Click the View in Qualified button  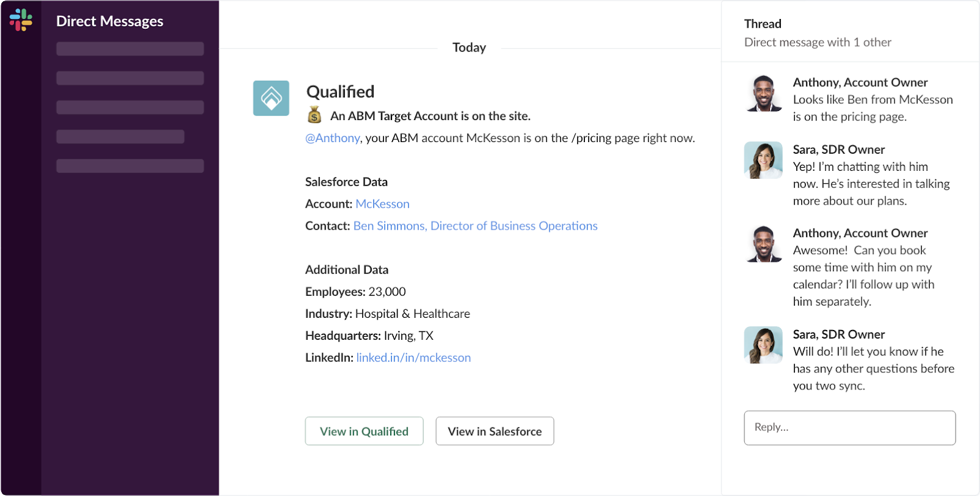[364, 431]
